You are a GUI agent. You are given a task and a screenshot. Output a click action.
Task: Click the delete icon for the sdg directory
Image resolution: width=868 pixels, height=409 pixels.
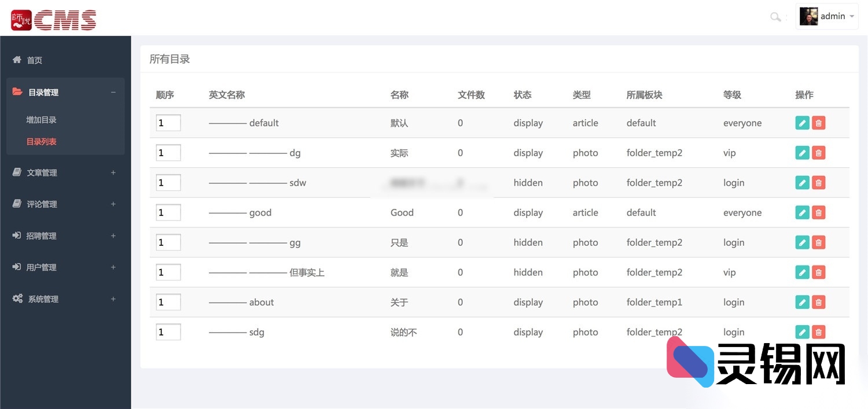818,331
